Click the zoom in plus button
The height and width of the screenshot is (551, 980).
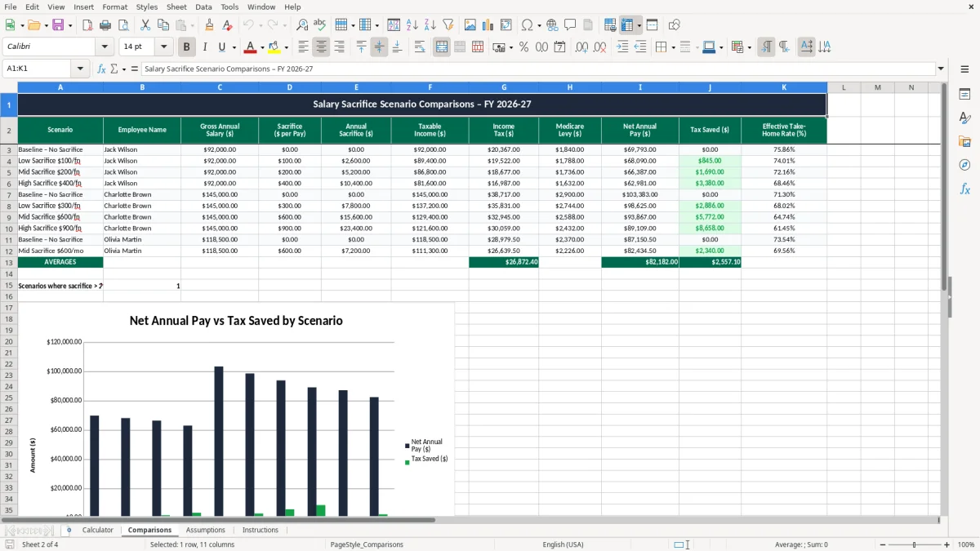click(x=947, y=544)
